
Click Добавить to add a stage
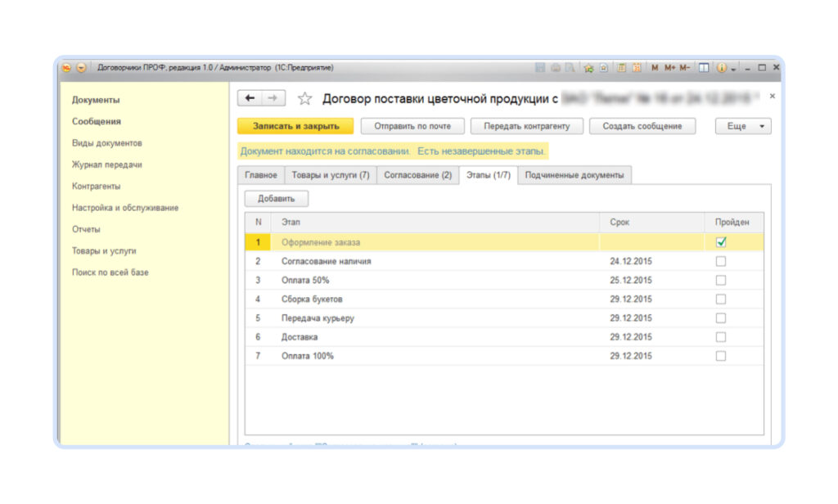pyautogui.click(x=276, y=198)
